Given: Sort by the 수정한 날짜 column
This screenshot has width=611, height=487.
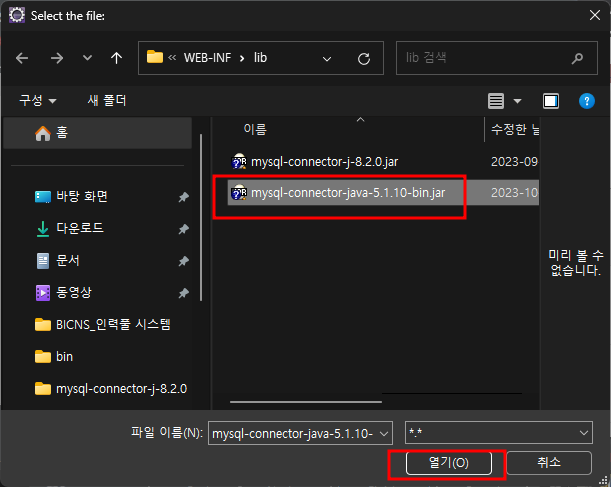Looking at the screenshot, I should pyautogui.click(x=515, y=129).
